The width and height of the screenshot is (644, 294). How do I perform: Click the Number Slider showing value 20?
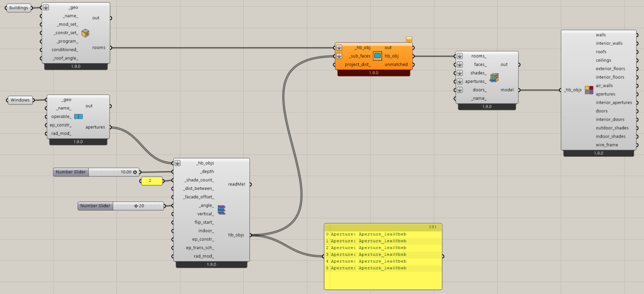(121, 206)
